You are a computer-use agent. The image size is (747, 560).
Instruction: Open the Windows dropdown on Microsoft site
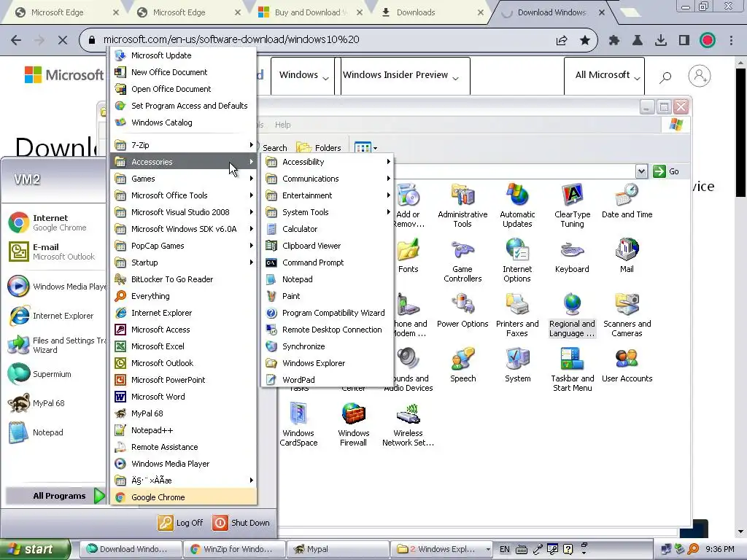coord(303,75)
